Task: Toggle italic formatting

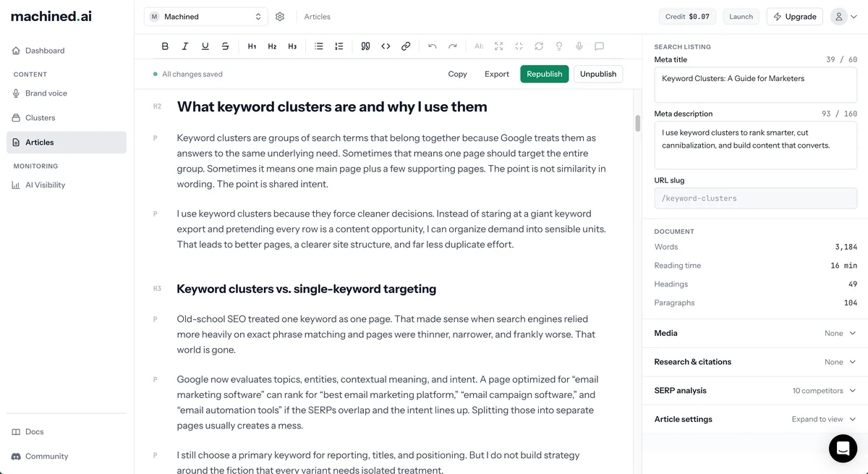Action: (185, 46)
